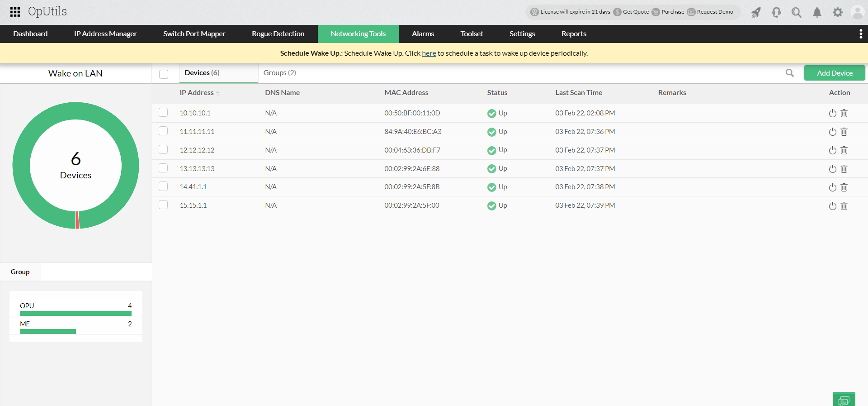Open the three-dot more options menu
The width and height of the screenshot is (868, 406).
(x=860, y=34)
